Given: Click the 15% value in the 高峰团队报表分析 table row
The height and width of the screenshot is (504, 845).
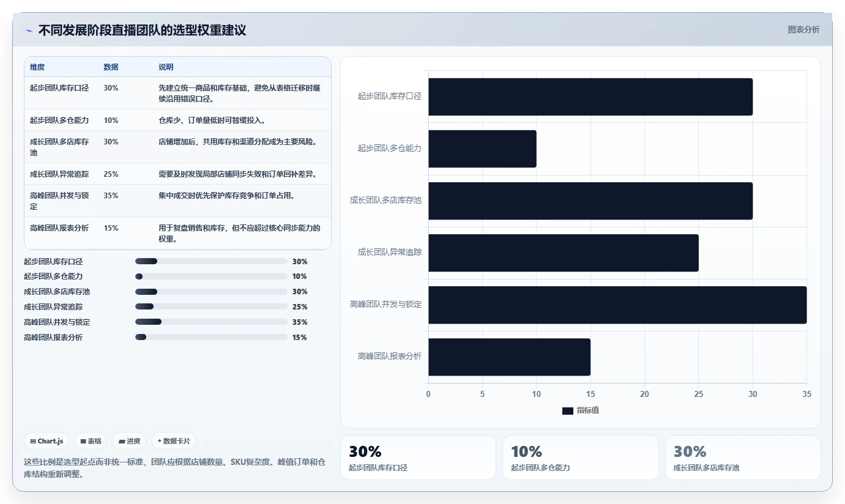Looking at the screenshot, I should [111, 228].
